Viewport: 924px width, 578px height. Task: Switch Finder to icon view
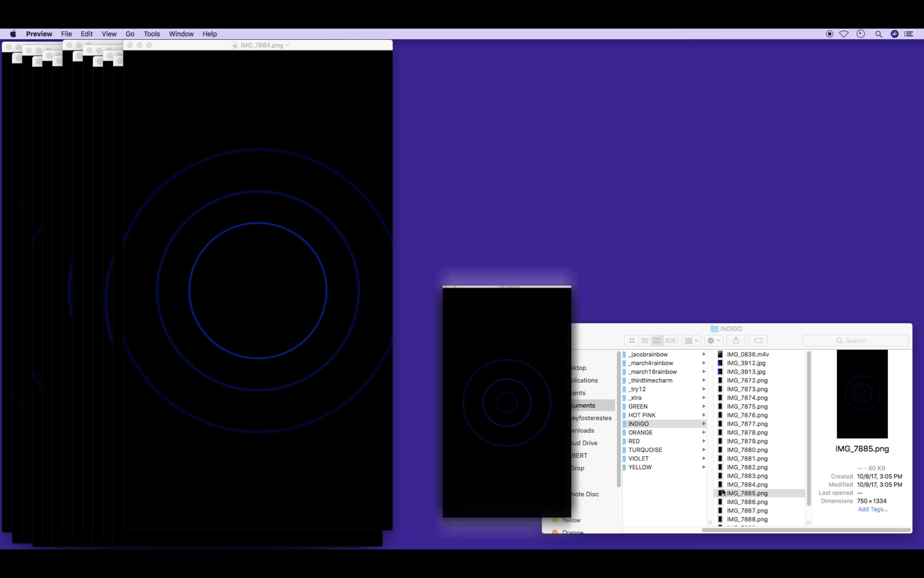click(x=632, y=341)
